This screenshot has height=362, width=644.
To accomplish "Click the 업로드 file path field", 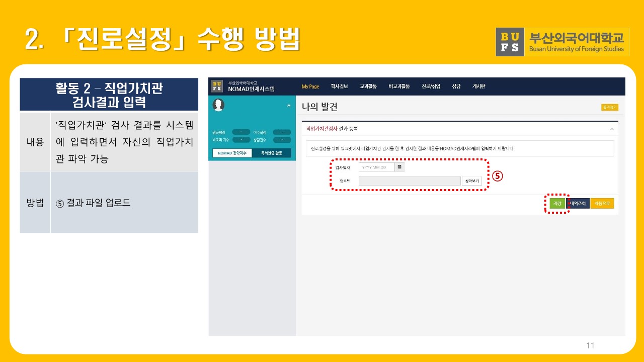I will point(410,181).
